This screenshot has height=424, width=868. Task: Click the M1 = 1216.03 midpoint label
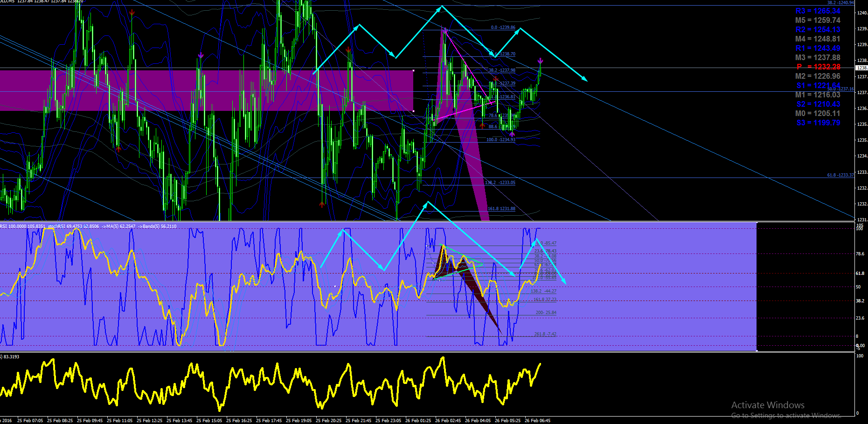(818, 95)
